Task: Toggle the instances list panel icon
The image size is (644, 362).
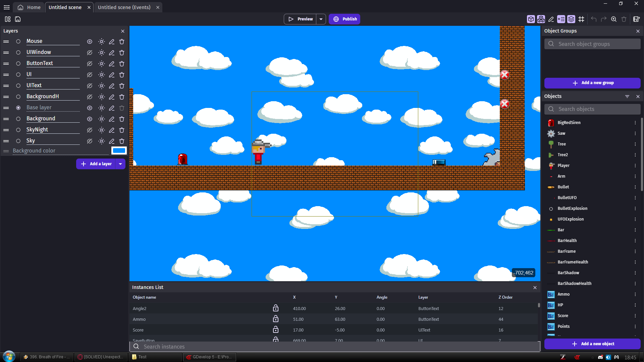Action: click(x=561, y=19)
